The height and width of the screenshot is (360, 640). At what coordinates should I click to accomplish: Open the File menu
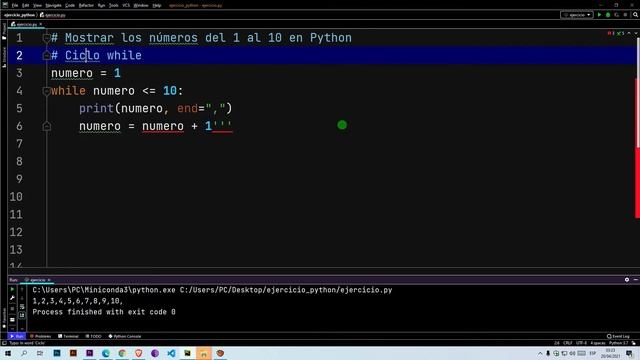[15, 5]
